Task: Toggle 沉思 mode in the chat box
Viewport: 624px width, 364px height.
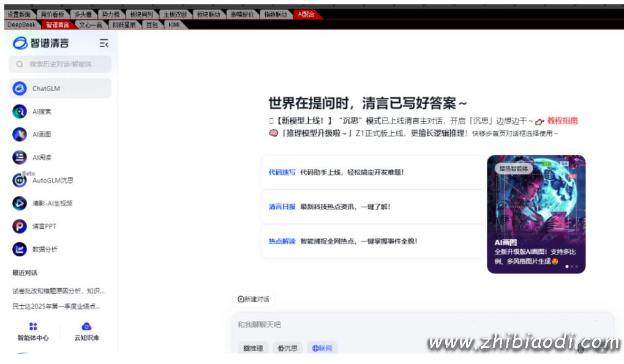Action: click(x=288, y=348)
